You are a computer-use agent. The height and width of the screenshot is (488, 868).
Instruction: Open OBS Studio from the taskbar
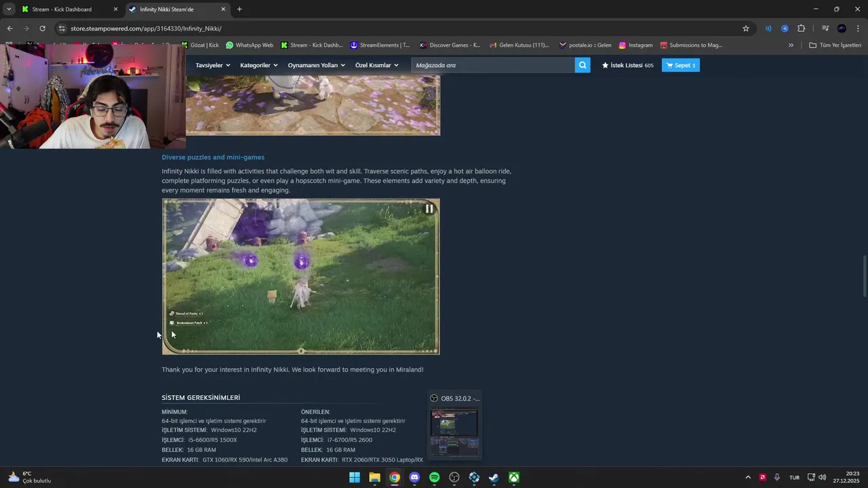[454, 477]
